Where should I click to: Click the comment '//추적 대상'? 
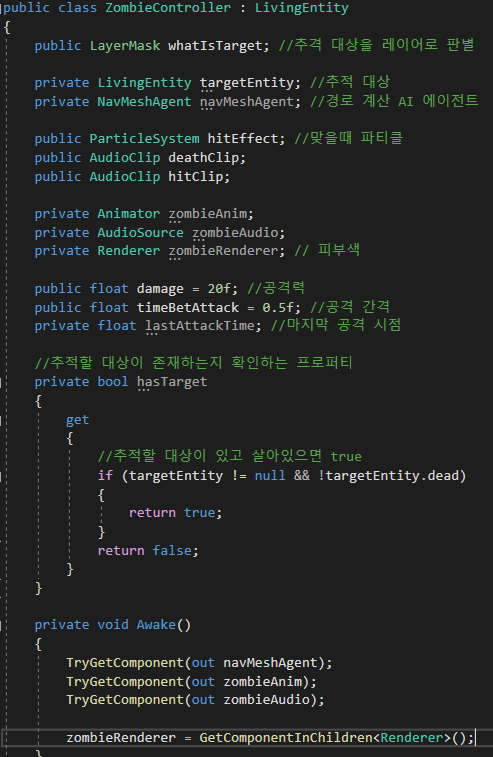pos(350,82)
